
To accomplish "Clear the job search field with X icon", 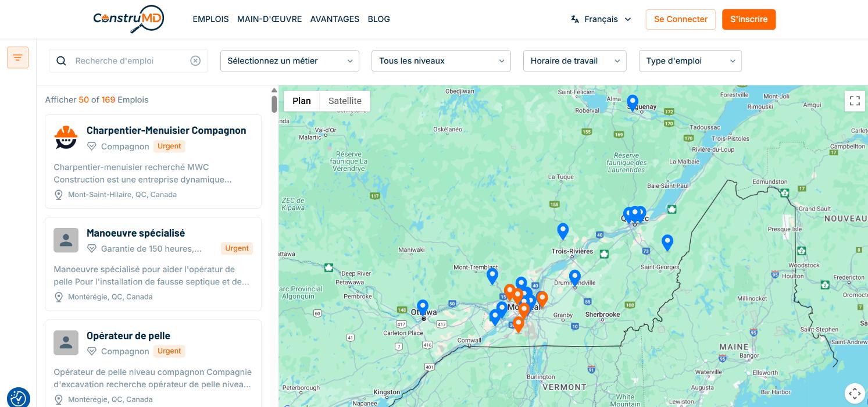I will click(195, 61).
